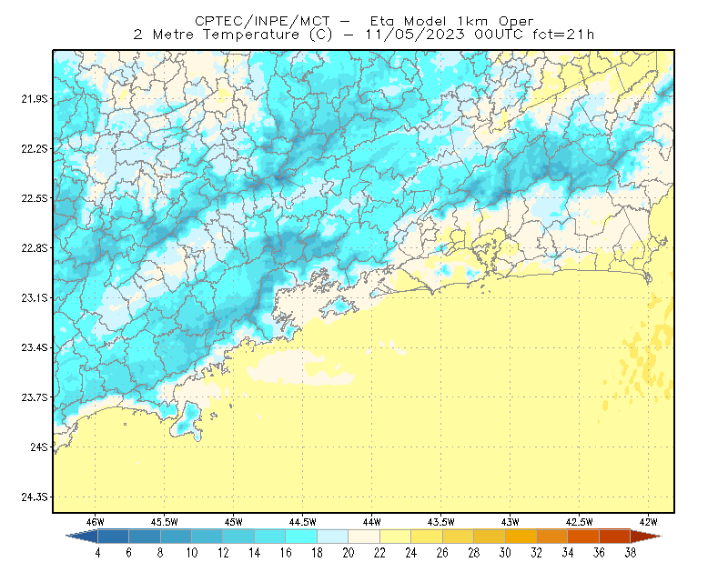Click the colorbar value '8'
The width and height of the screenshot is (728, 562).
tap(161, 553)
